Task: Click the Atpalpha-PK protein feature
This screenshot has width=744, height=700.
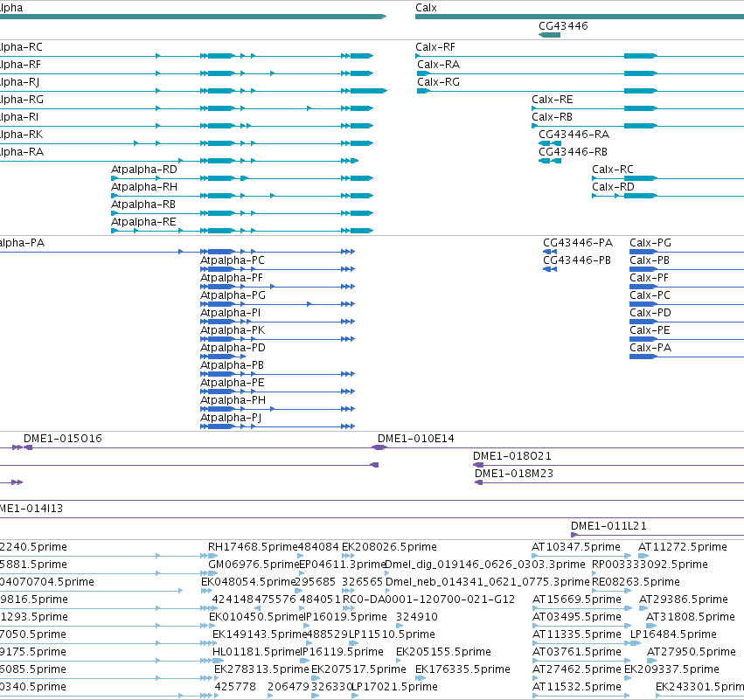Action: coord(277,340)
